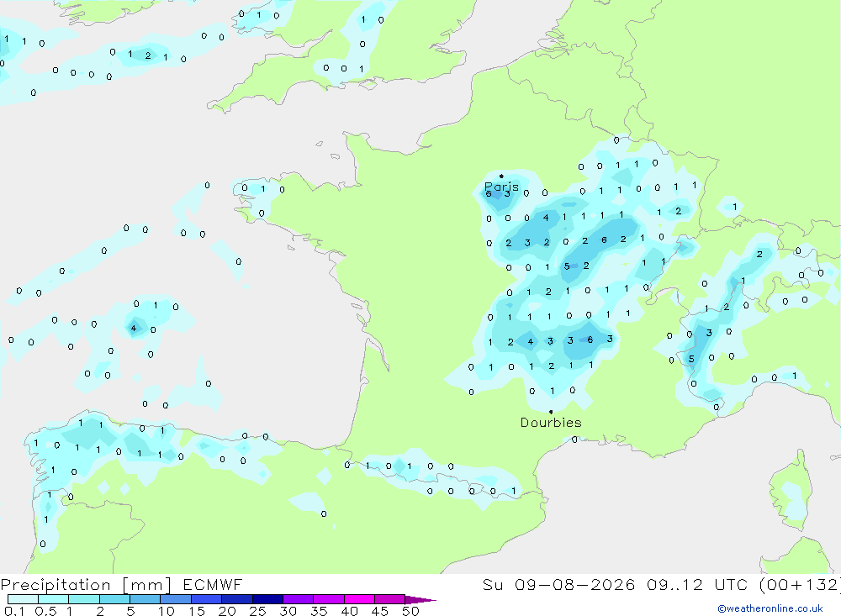Click the Paris city label
Viewport: 841px width, 616px height.
pyautogui.click(x=501, y=187)
